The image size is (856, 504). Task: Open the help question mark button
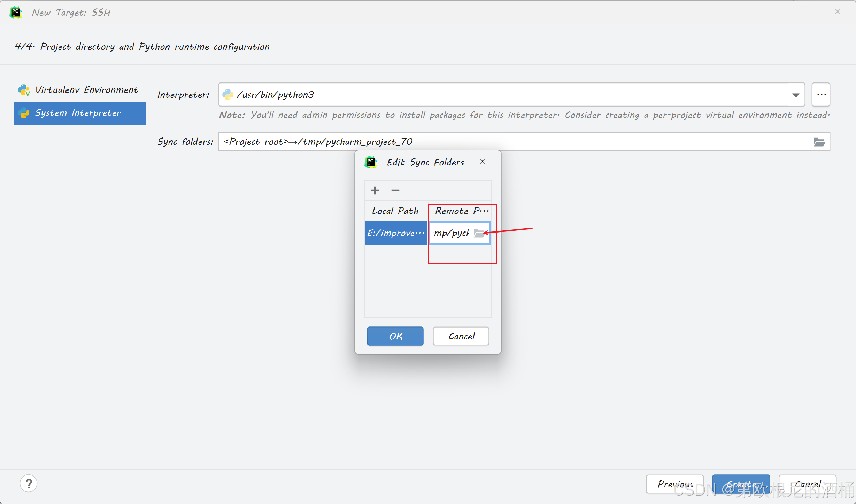(29, 483)
